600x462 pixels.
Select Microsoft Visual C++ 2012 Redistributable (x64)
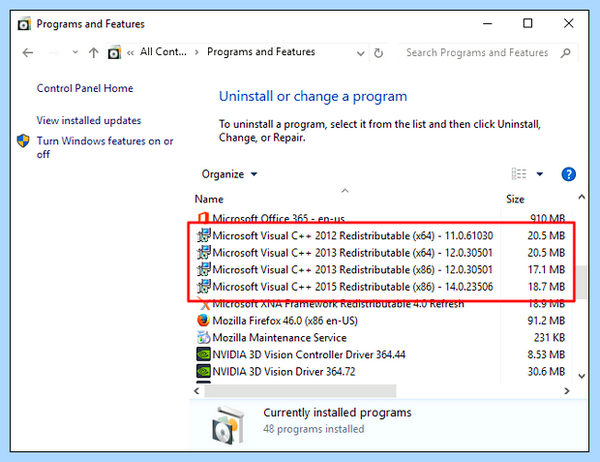380,236
